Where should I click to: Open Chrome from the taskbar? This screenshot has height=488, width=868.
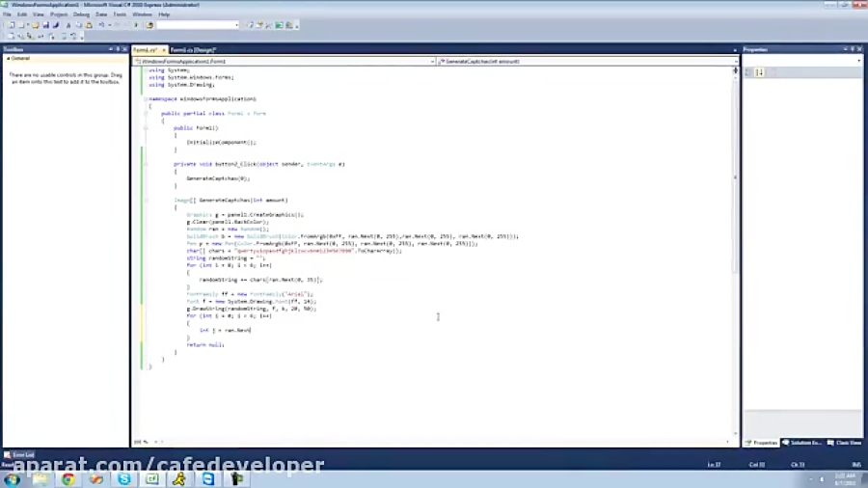tap(68, 479)
